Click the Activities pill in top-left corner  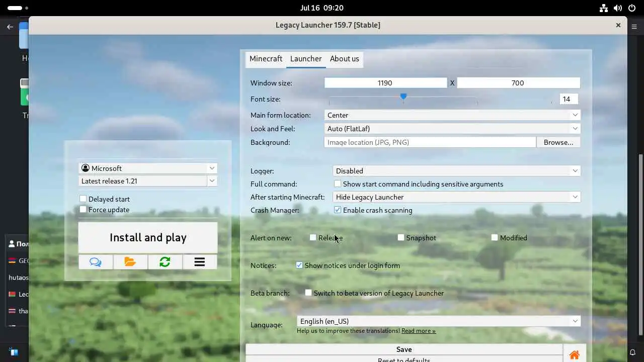(x=18, y=8)
